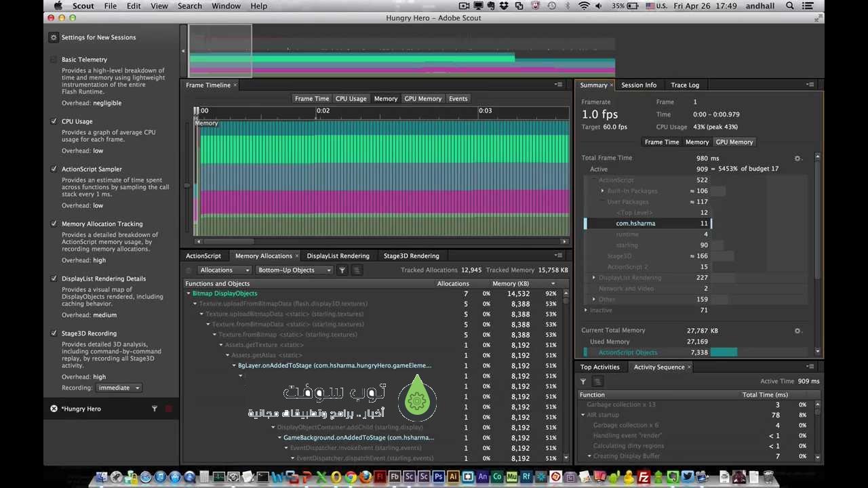Uncheck ActionScript Sampler checkbox
This screenshot has height=488, width=868.
[x=54, y=169]
